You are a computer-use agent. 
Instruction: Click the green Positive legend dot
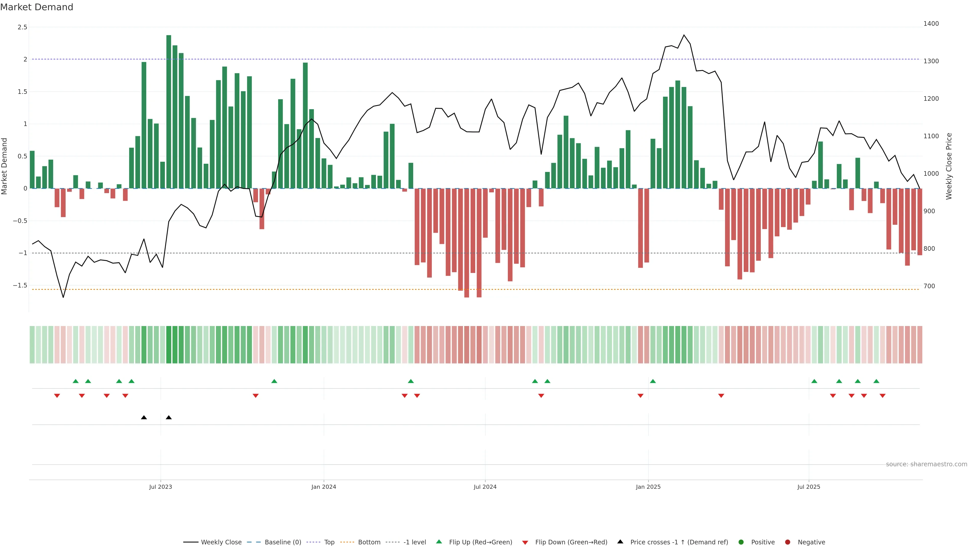741,542
